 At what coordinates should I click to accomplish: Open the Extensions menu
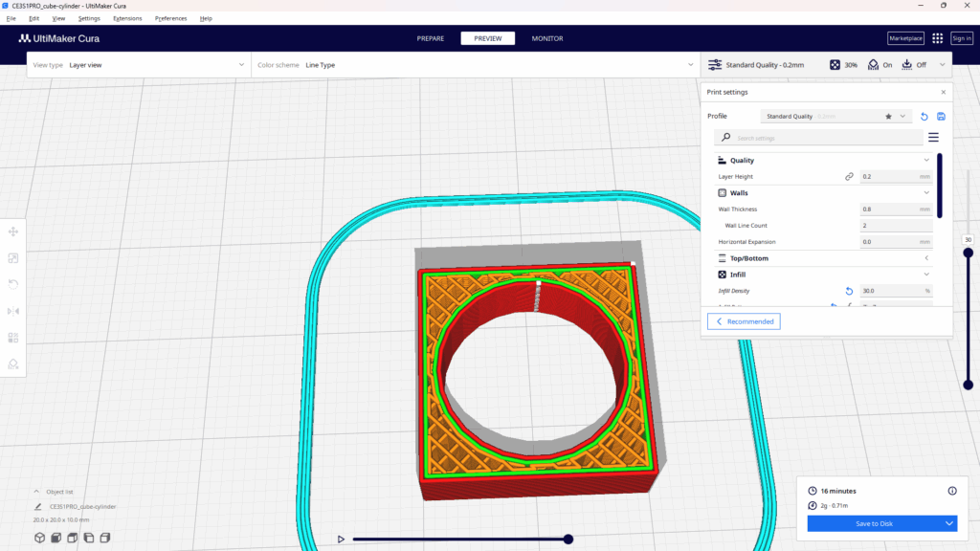click(127, 17)
